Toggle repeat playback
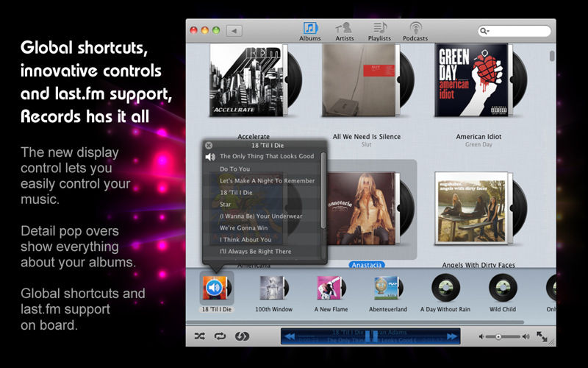Screen dimensions: 588x368 click(x=220, y=336)
